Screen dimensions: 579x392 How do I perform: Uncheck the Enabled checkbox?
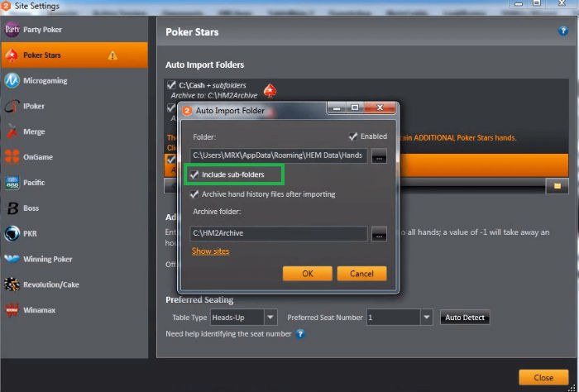353,136
